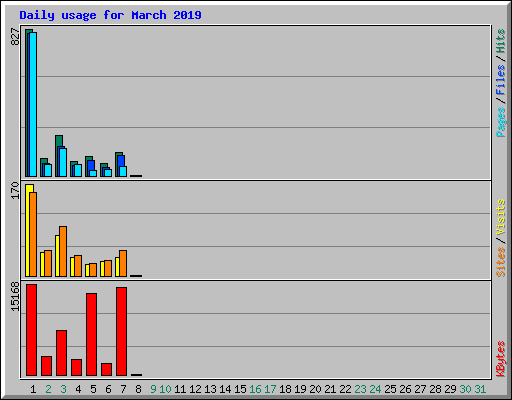Click the 'Visits' legend label
Image resolution: width=512 pixels, height=400 pixels.
tap(501, 217)
